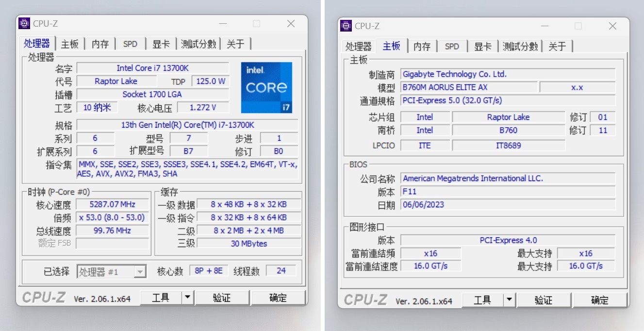The width and height of the screenshot is (644, 331).
Task: Select the chipset name Raptor Lake field
Action: [508, 116]
